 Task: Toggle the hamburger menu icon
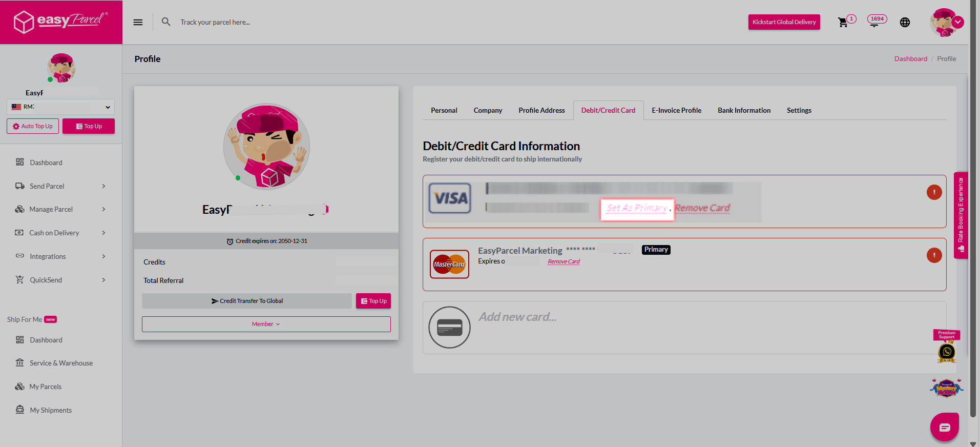138,22
